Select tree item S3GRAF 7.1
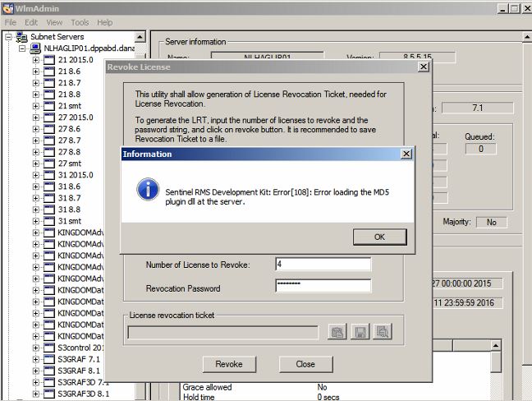Viewport: 532px width, 401px height. pos(79,359)
